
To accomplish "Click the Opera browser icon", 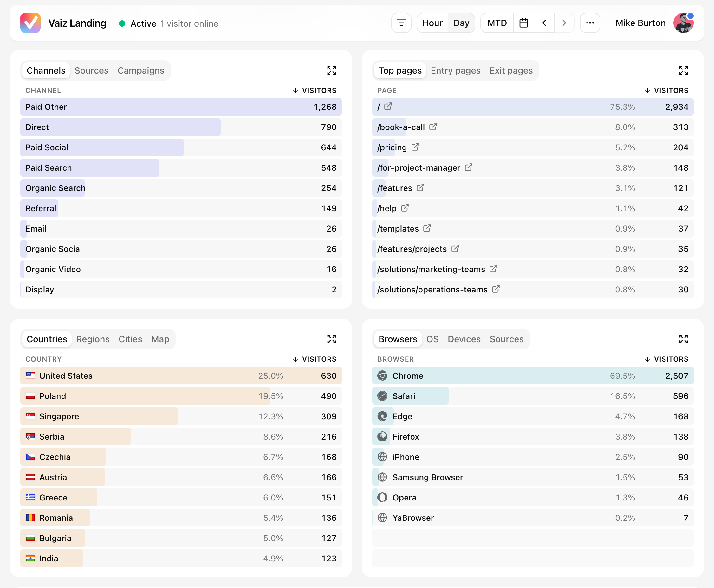I will pyautogui.click(x=382, y=498).
